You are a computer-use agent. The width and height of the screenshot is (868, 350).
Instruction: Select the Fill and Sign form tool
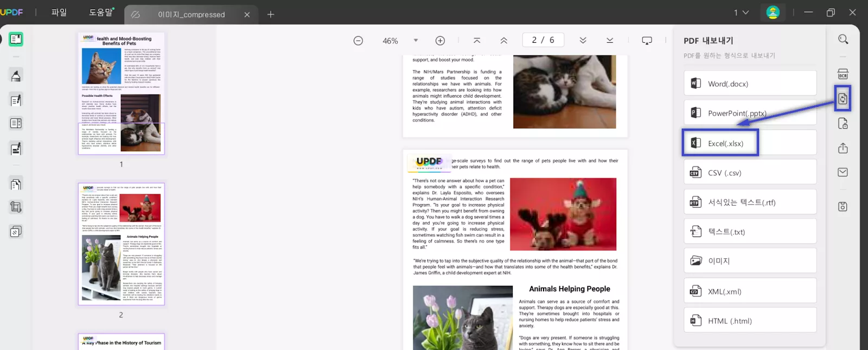[x=16, y=148]
